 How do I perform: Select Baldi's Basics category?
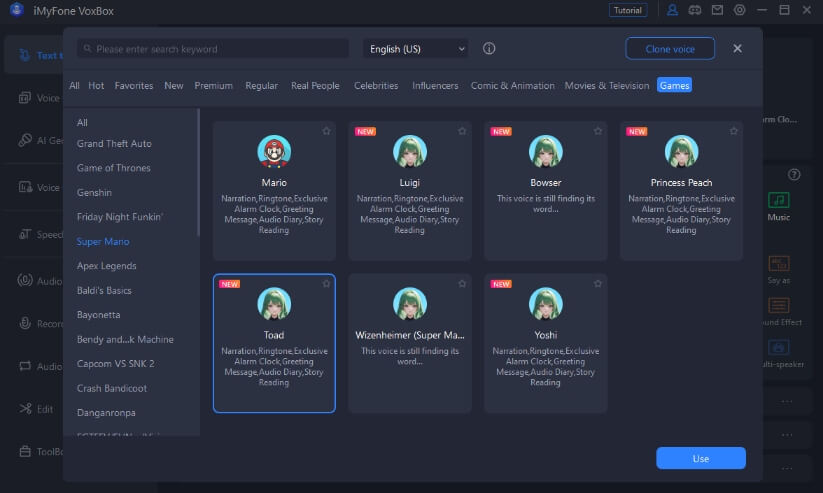point(104,290)
